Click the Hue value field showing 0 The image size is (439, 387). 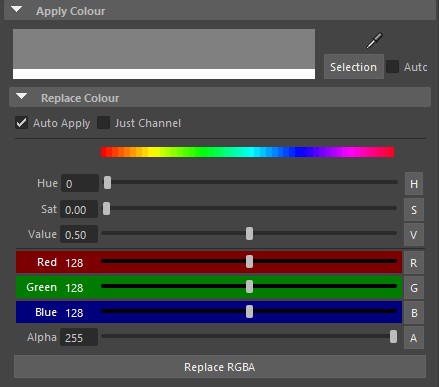tap(80, 183)
